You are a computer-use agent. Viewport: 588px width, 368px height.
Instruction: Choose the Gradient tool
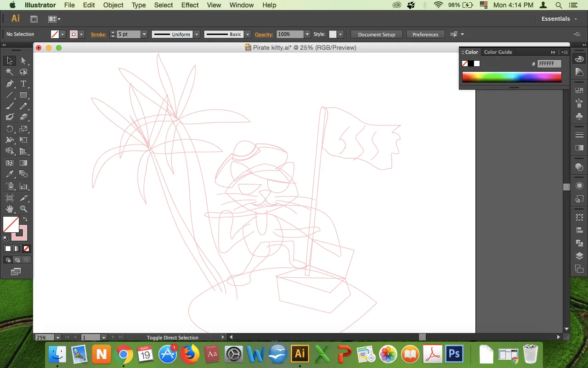tap(24, 163)
